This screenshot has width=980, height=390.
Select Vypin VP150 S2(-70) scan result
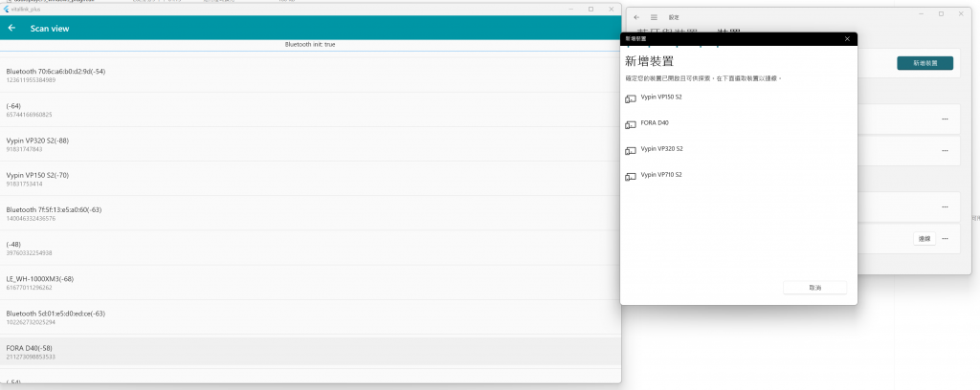coord(311,179)
